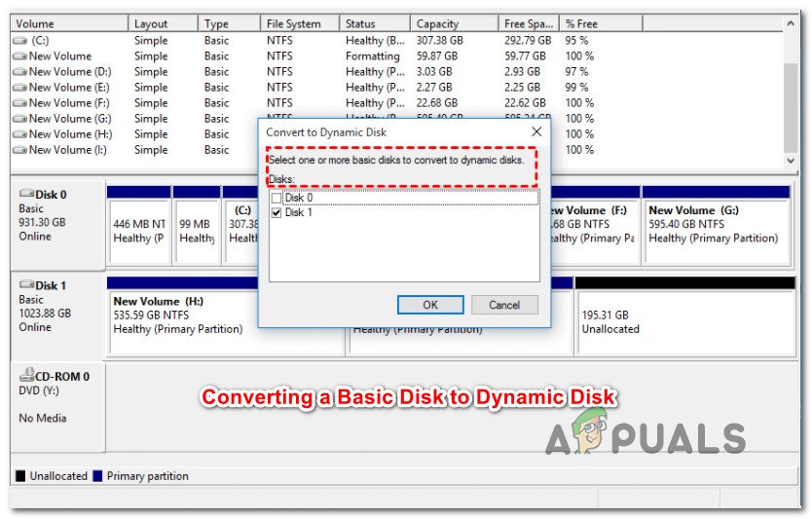Click the 292.79 GB free space cell

pyautogui.click(x=528, y=40)
